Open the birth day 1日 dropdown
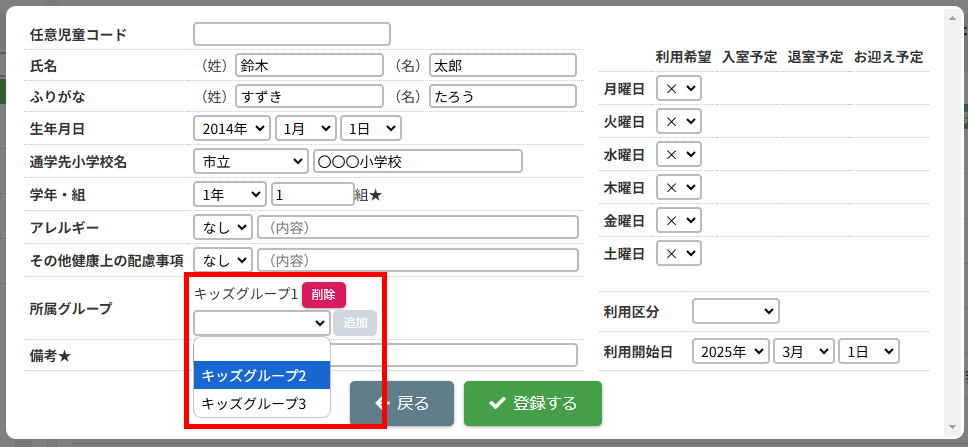 click(x=370, y=128)
